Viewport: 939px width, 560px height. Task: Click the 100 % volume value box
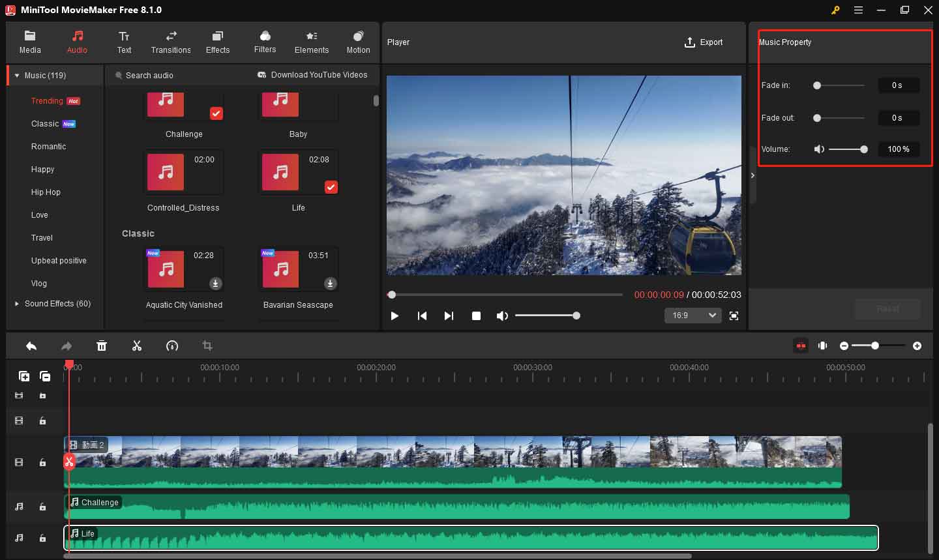coord(899,149)
